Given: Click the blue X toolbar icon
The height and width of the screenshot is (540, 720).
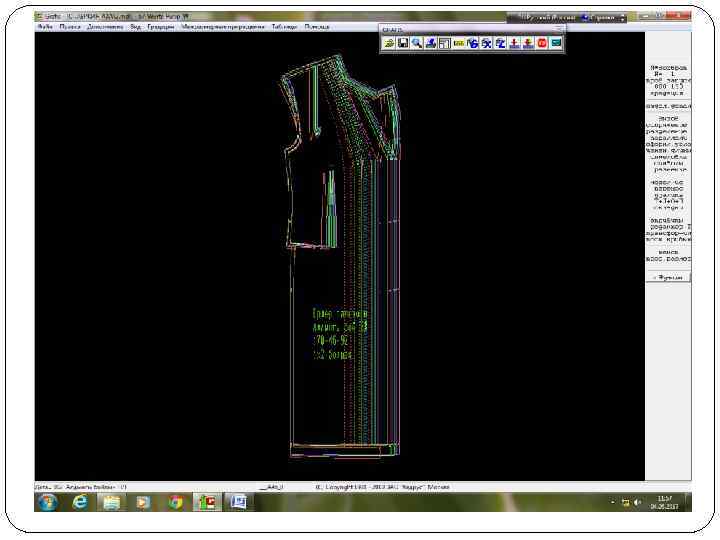Looking at the screenshot, I should [x=486, y=43].
